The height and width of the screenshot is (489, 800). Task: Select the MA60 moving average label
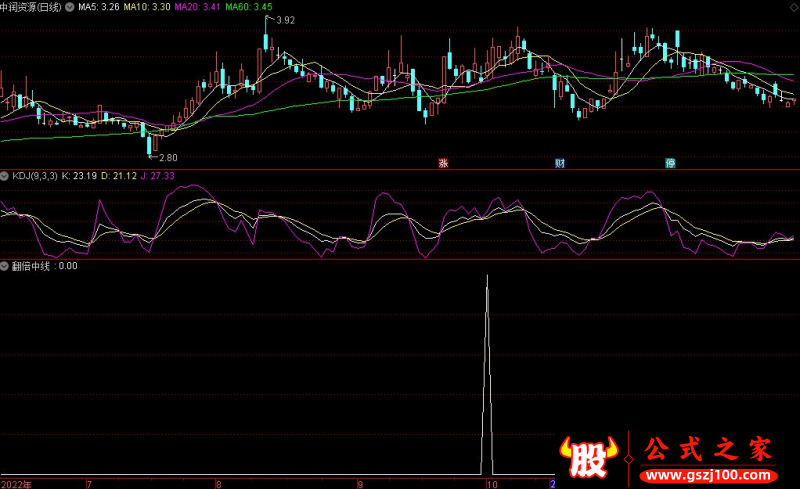pyautogui.click(x=248, y=6)
